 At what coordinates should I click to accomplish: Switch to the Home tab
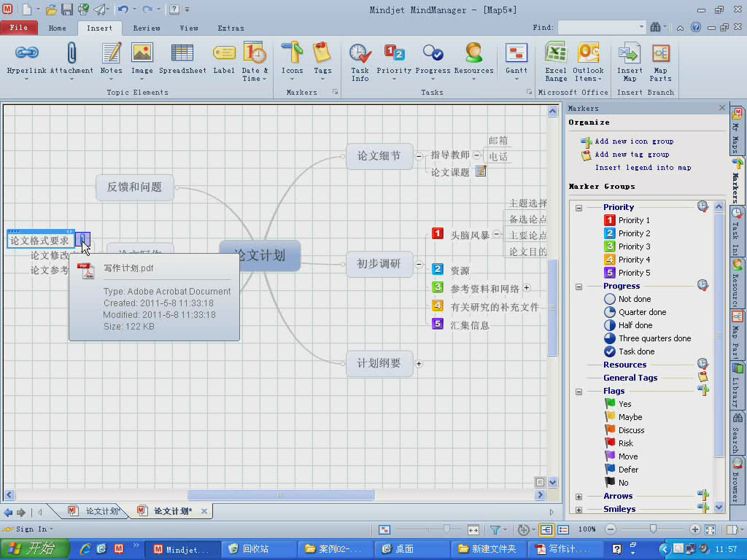57,28
